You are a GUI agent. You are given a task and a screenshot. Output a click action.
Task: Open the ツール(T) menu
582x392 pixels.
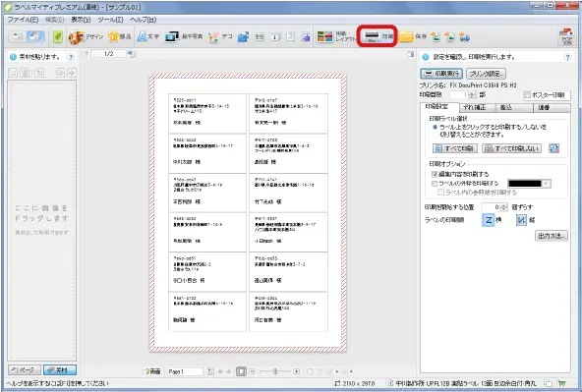[111, 20]
